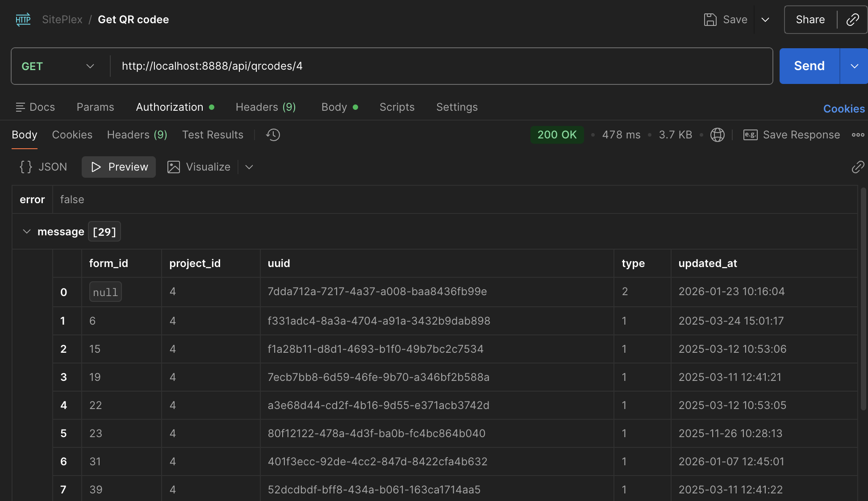The height and width of the screenshot is (501, 868).
Task: Switch to Preview response mode
Action: (118, 167)
